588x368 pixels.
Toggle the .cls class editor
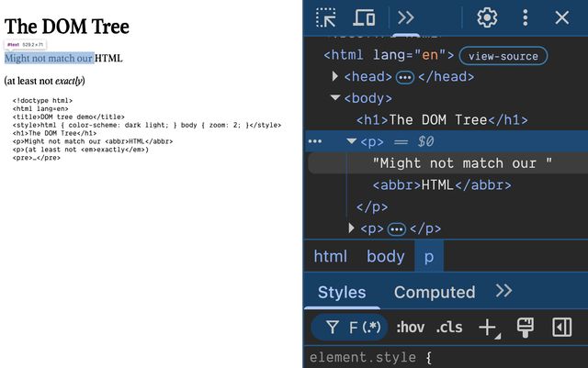pos(449,328)
